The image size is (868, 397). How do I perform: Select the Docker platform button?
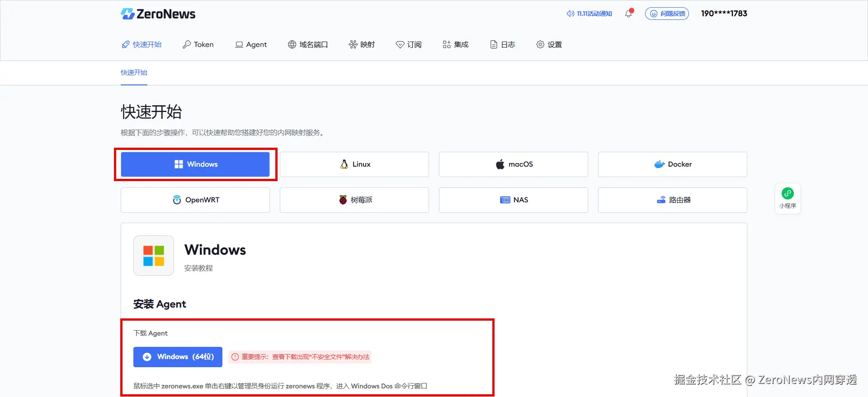(x=673, y=164)
